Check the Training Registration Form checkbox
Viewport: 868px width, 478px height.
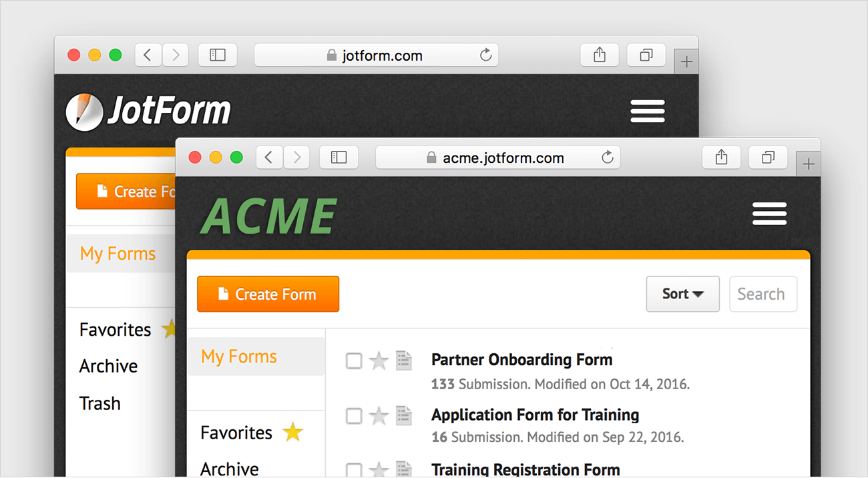(x=354, y=470)
